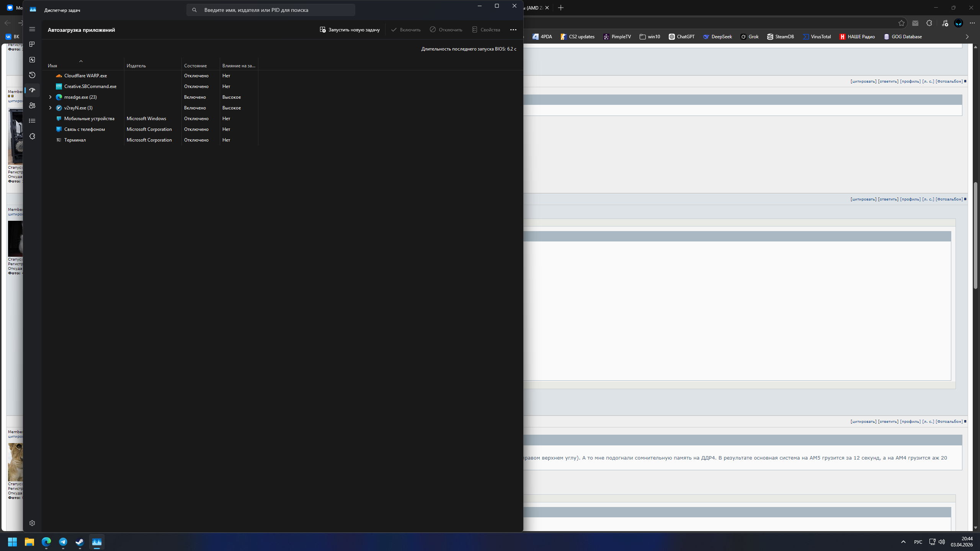
Task: Expand the msedge.exe (23) group
Action: click(50, 97)
